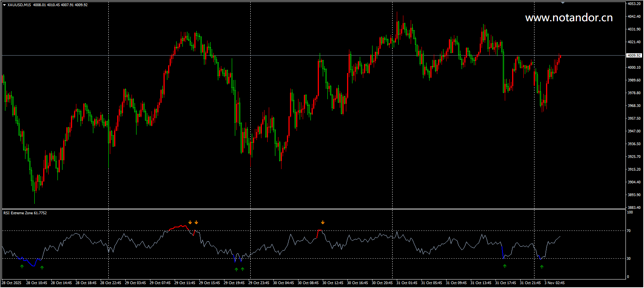
Task: Click the last green up arrow near 3 Nov 02:45
Action: click(542, 267)
